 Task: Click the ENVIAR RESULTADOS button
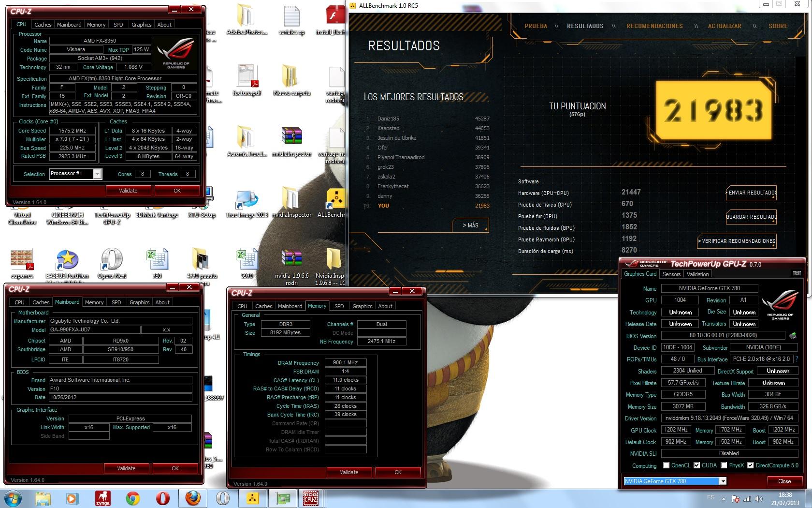tap(751, 193)
